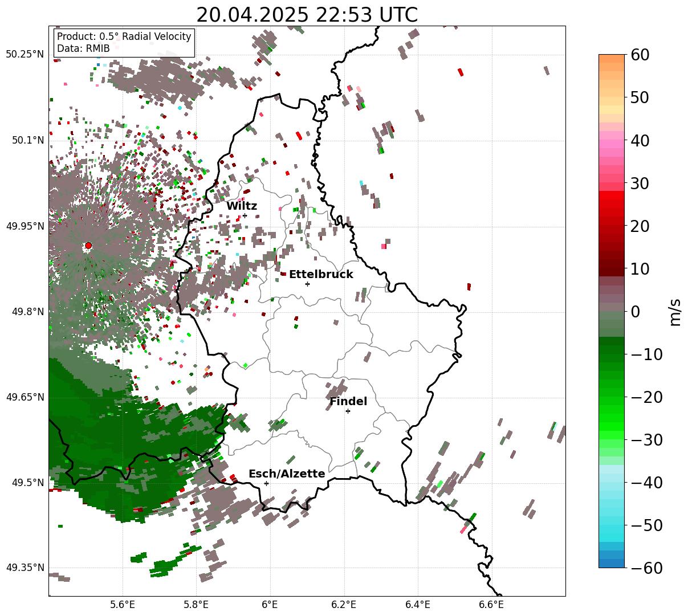Click the 5.8°E longitude label
688x616 pixels.
click(x=196, y=604)
